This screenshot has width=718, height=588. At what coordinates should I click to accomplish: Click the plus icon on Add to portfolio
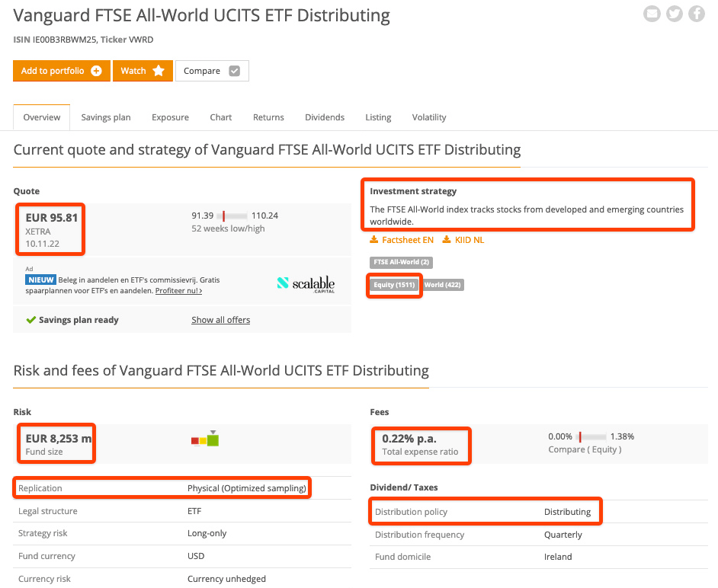click(x=96, y=71)
